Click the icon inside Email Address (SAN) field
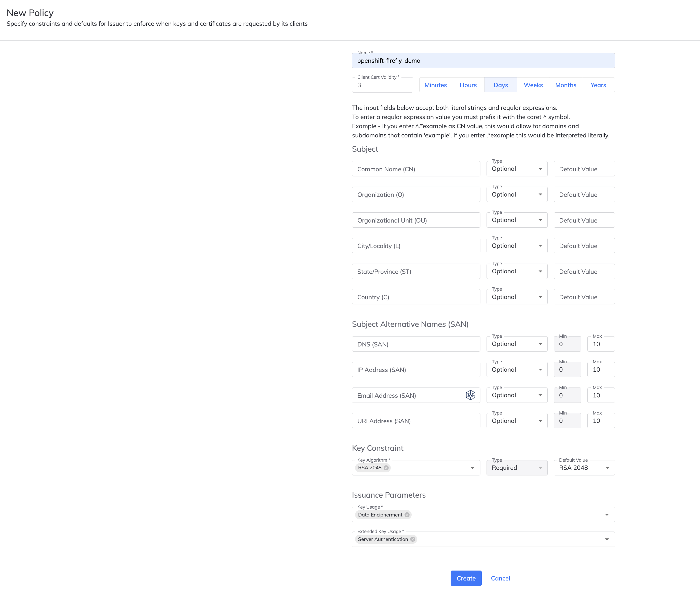This screenshot has height=594, width=700. tap(470, 395)
